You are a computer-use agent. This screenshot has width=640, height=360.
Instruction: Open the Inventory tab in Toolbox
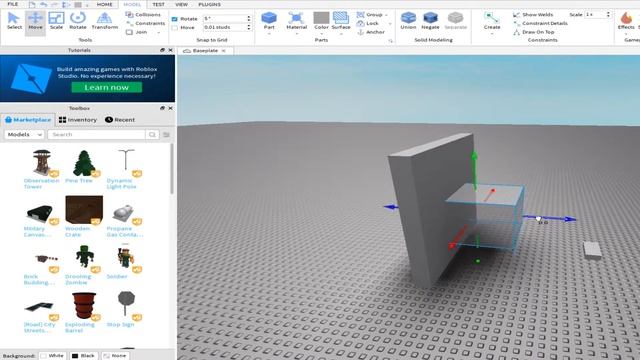click(x=78, y=120)
